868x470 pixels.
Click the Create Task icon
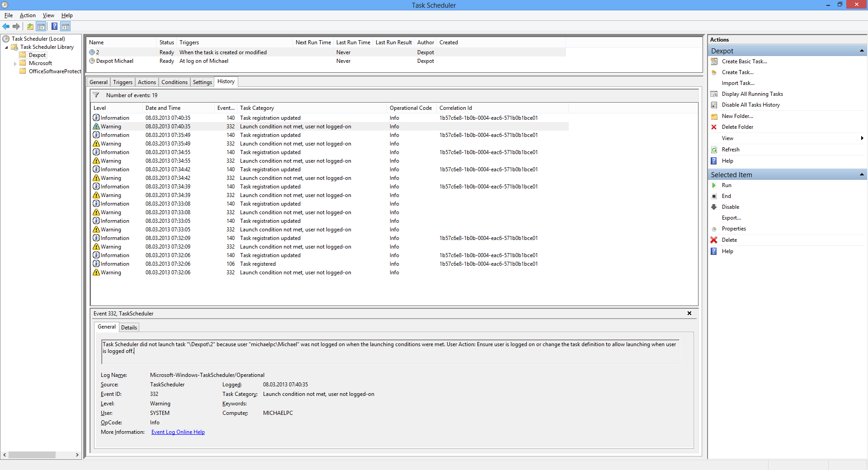point(714,72)
